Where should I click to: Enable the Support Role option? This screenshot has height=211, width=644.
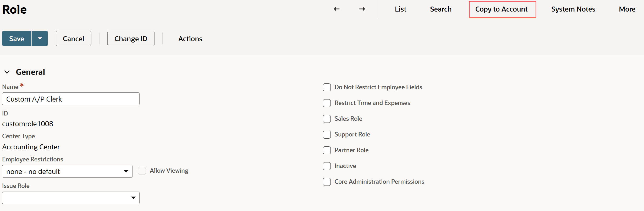tap(327, 135)
